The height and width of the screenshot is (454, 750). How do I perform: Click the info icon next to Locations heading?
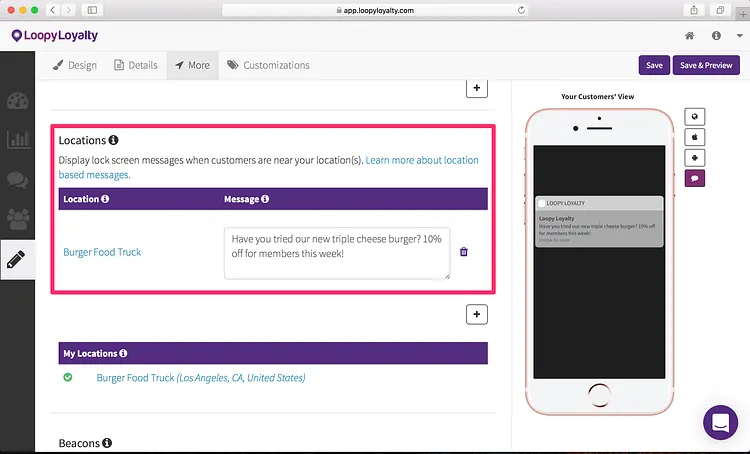(x=113, y=140)
